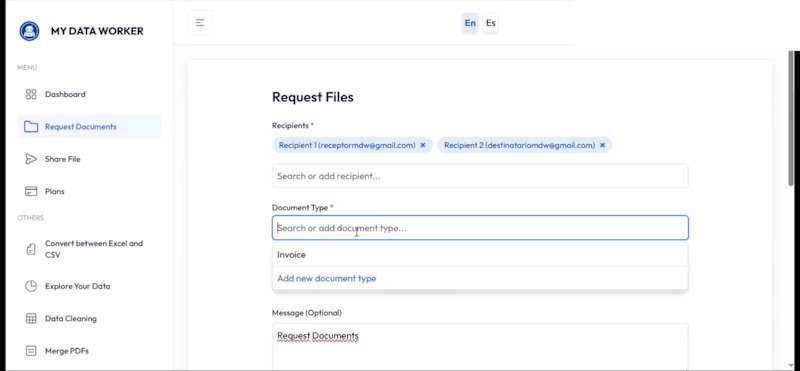800x371 pixels.
Task: Open the Plans menu item
Action: [89, 191]
